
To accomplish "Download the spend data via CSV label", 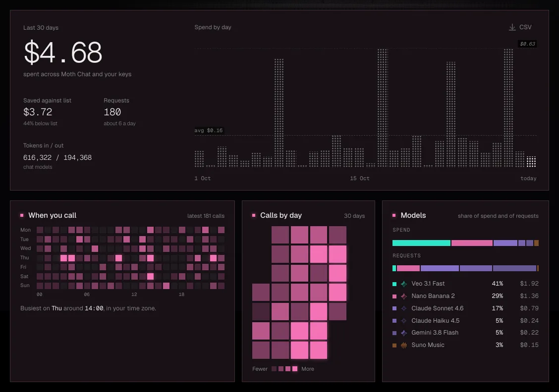I will click(525, 27).
